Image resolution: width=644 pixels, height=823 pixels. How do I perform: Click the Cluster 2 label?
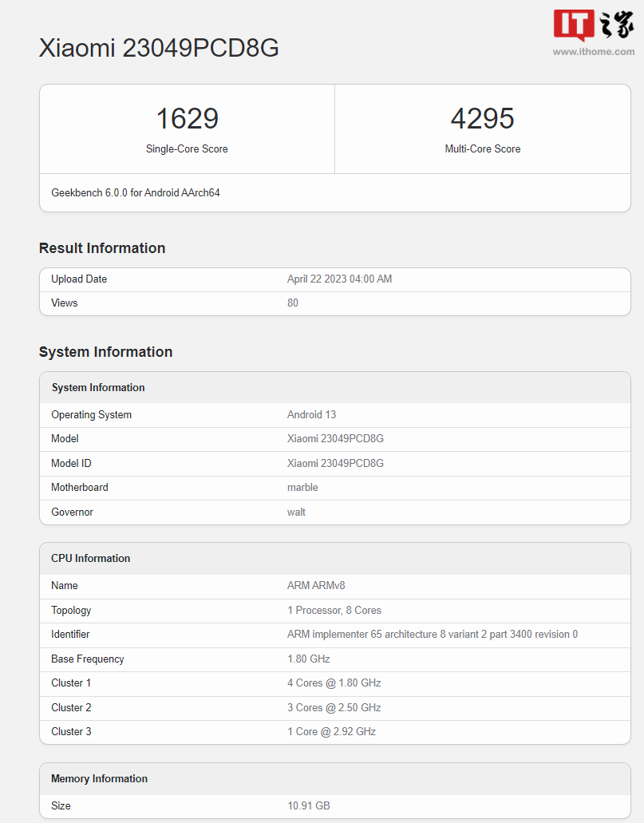tap(71, 708)
